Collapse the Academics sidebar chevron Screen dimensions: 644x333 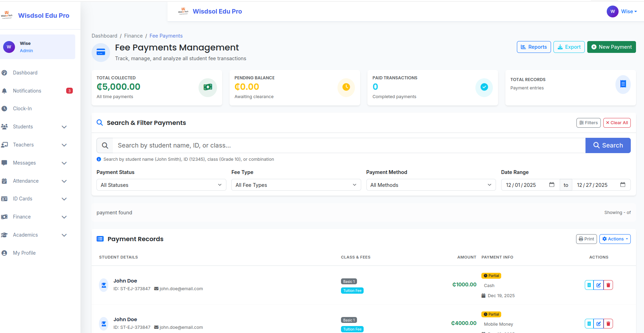pos(64,235)
